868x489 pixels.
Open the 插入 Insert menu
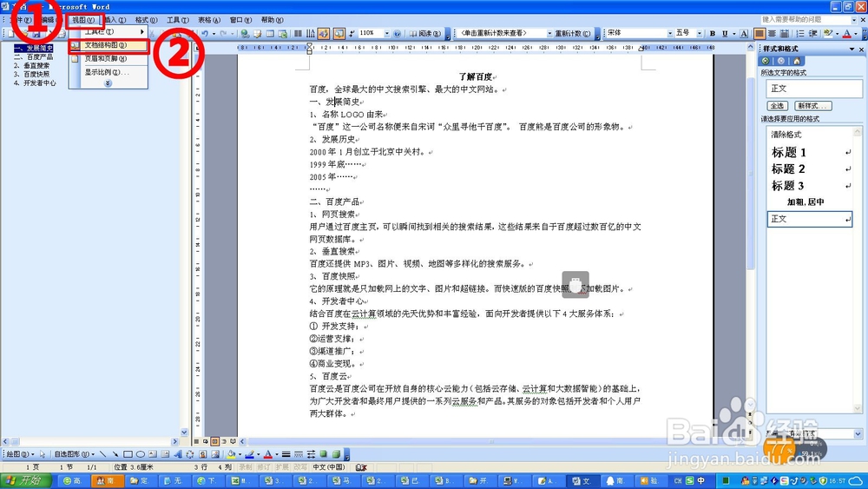(x=115, y=20)
